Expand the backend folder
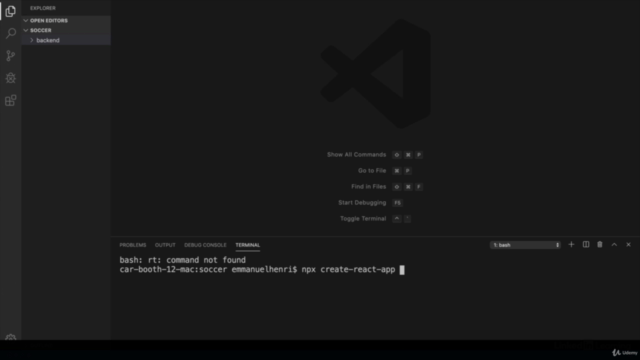 tap(66, 40)
